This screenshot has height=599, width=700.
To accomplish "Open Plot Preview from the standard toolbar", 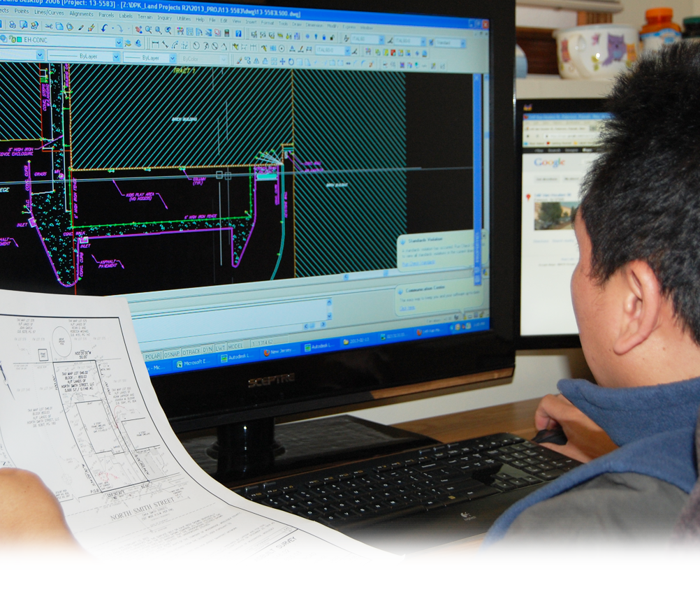I will pos(24,25).
